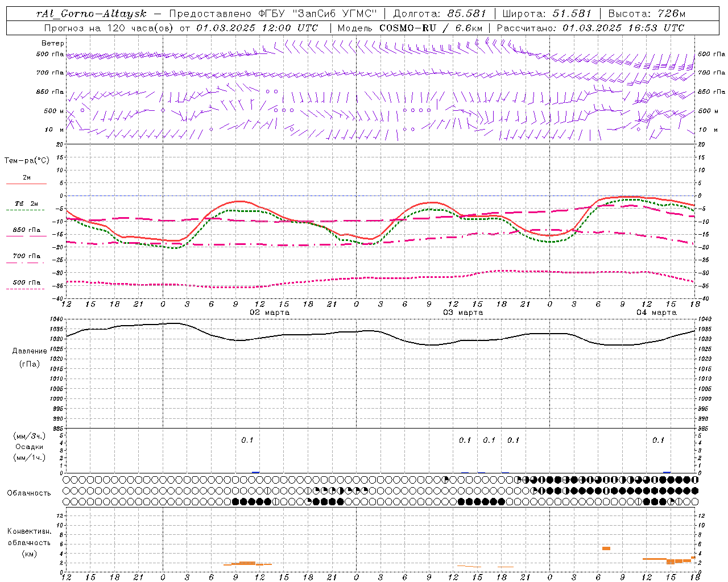The height and width of the screenshot is (582, 728).
Task: Click the Давление panel label
Action: (30, 351)
